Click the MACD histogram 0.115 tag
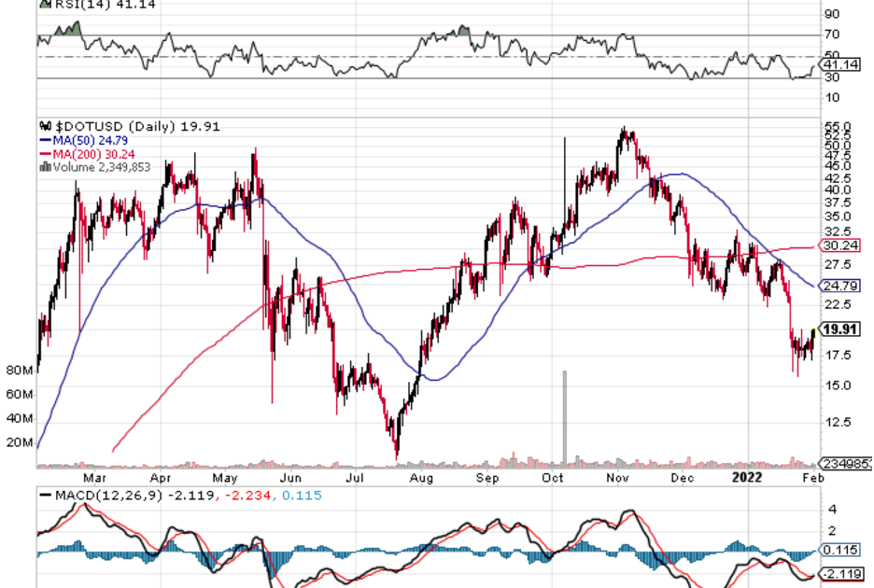This screenshot has width=874, height=588. pos(838,551)
